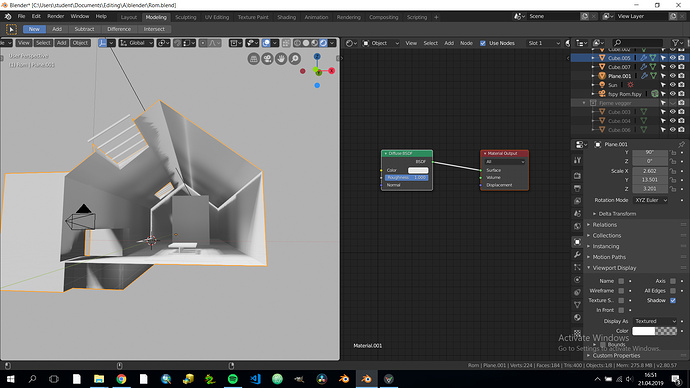Expand the Delta Transform subpanel
The width and height of the screenshot is (690, 388).
tap(617, 213)
